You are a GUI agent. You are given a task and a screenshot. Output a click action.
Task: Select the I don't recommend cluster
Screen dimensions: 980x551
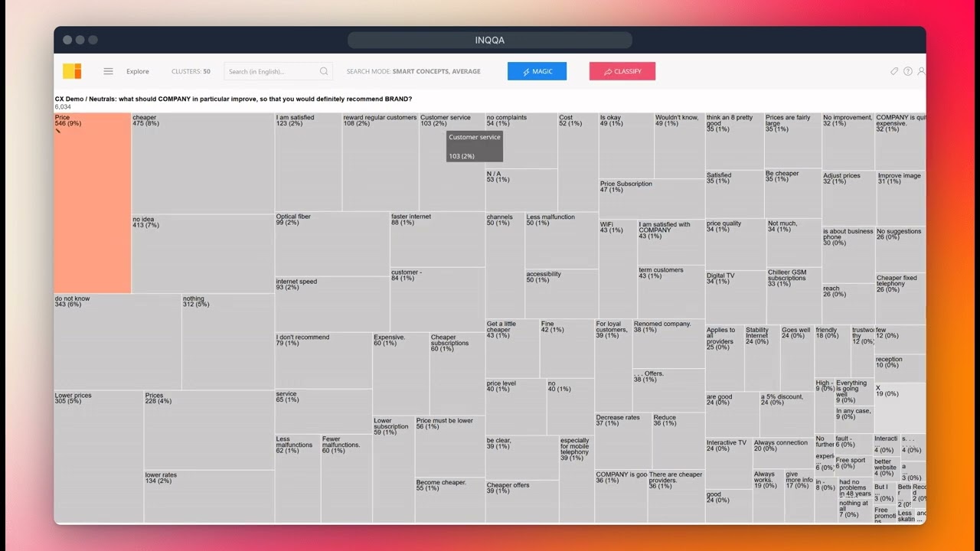[324, 360]
